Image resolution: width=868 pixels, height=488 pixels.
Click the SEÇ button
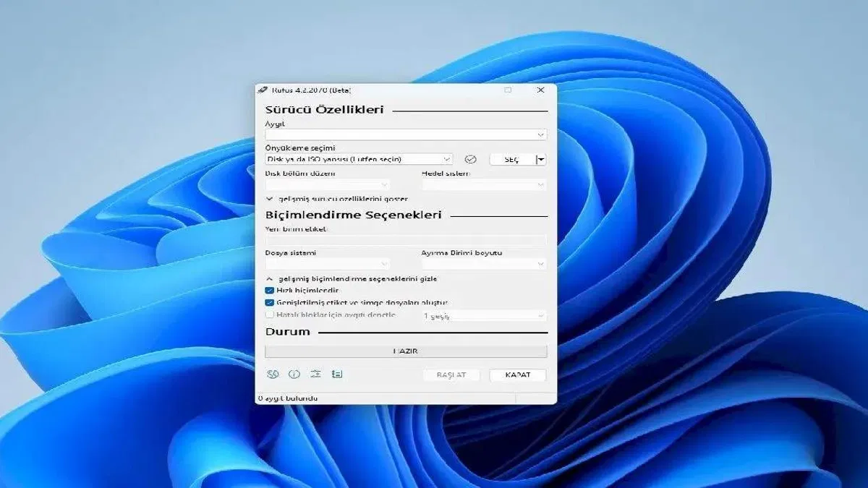click(x=512, y=159)
